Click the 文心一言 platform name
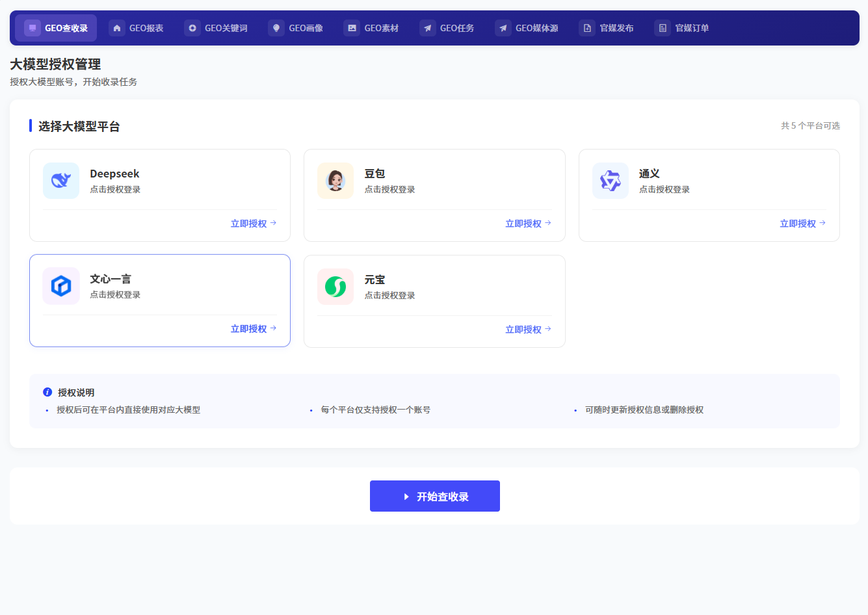 111,279
